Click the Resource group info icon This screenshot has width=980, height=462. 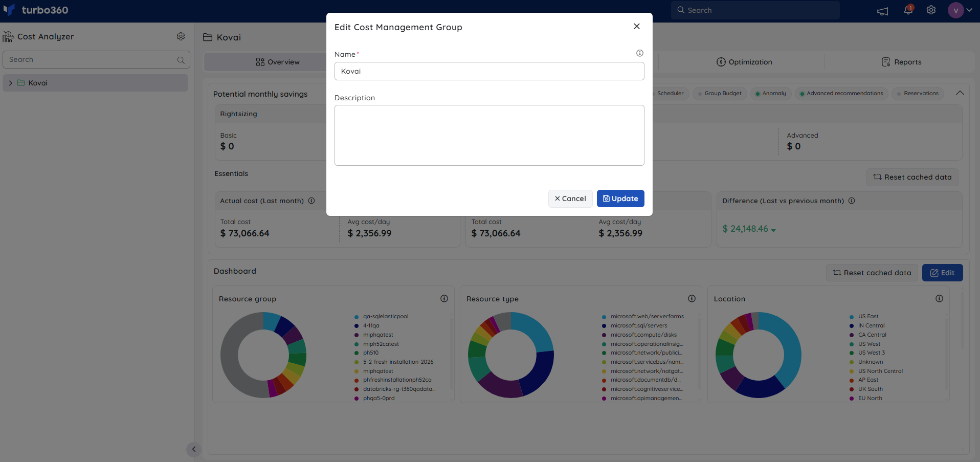coord(444,299)
